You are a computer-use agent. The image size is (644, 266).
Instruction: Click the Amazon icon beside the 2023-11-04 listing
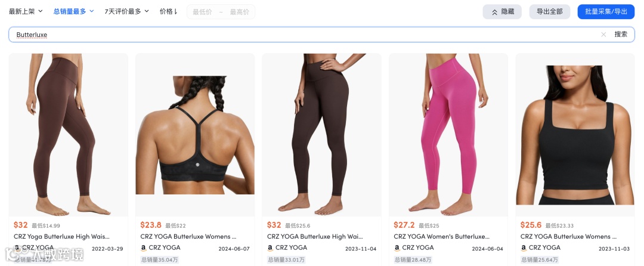click(x=270, y=248)
